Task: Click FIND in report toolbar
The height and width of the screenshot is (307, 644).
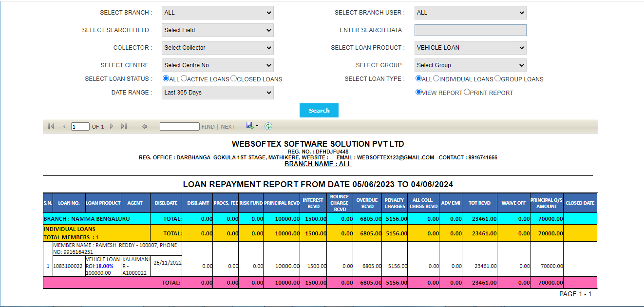Action: [208, 127]
